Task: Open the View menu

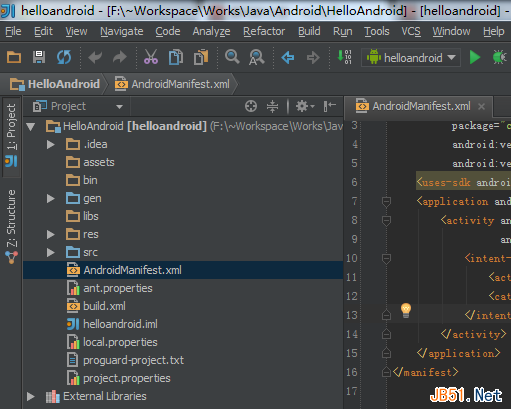Action: point(76,31)
